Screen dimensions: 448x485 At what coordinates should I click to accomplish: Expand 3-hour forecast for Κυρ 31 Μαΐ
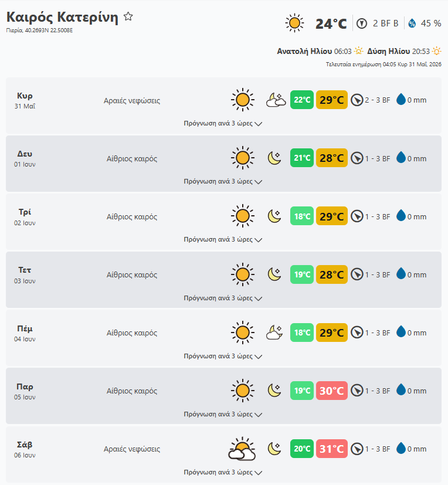223,123
